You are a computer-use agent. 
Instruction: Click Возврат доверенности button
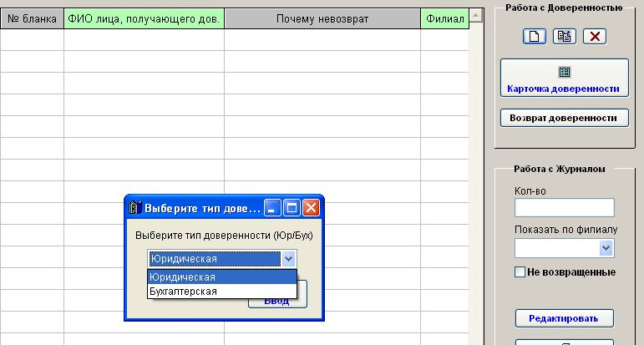tap(565, 118)
